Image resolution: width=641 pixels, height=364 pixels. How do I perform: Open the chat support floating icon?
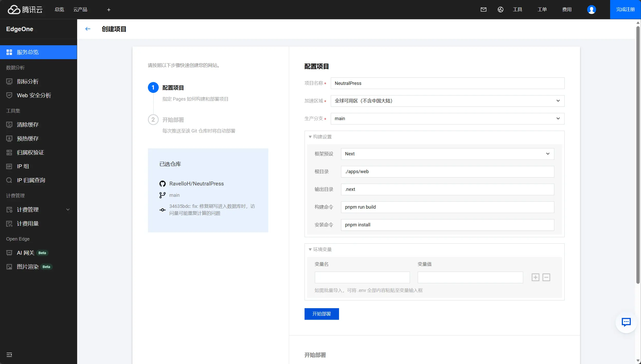(626, 322)
